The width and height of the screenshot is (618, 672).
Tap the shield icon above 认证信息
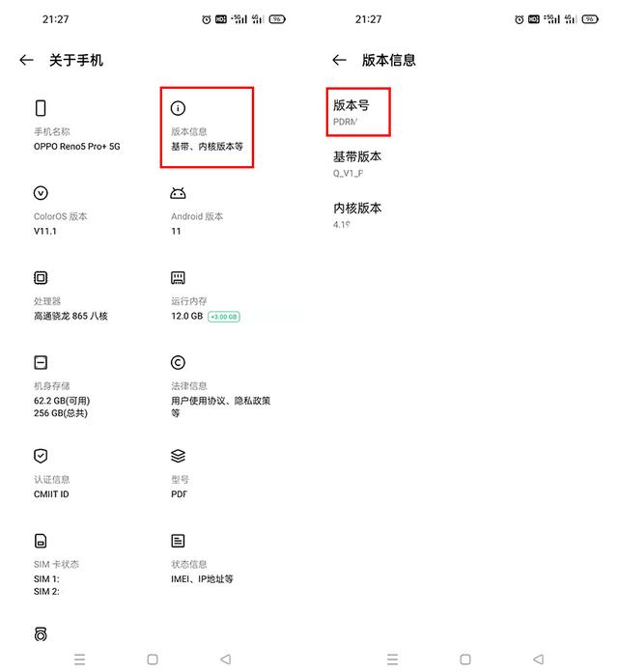click(41, 456)
